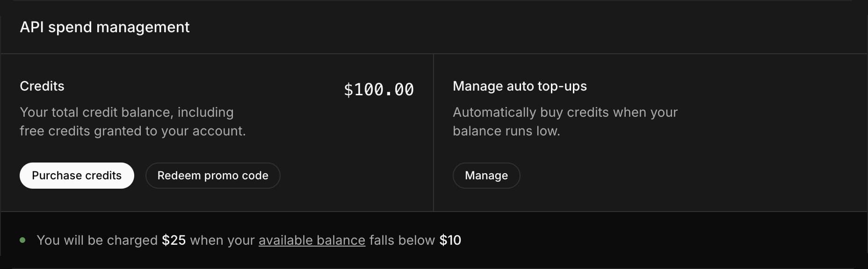Select the $10 threshold amount text
The width and height of the screenshot is (868, 269).
click(450, 240)
